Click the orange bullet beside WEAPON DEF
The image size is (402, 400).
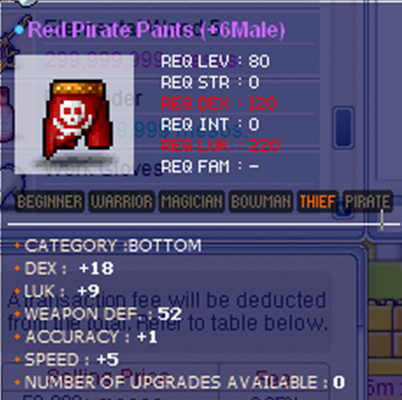(17, 314)
